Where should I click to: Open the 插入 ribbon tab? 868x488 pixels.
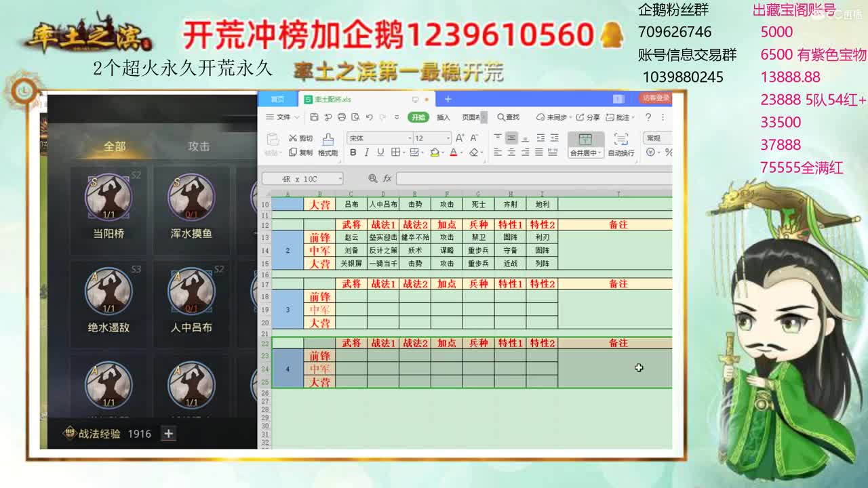point(443,117)
